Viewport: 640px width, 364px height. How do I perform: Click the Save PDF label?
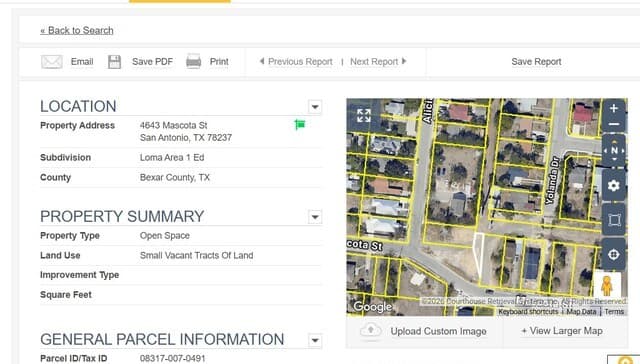tap(152, 62)
